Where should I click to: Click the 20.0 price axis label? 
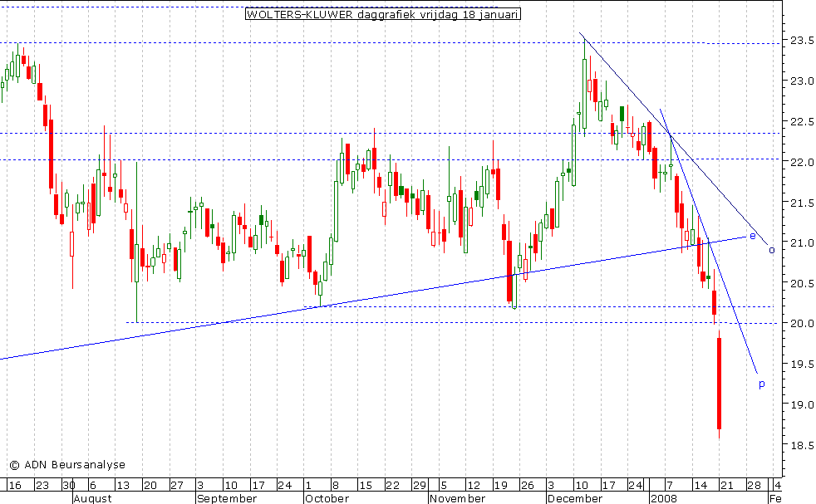coord(799,324)
